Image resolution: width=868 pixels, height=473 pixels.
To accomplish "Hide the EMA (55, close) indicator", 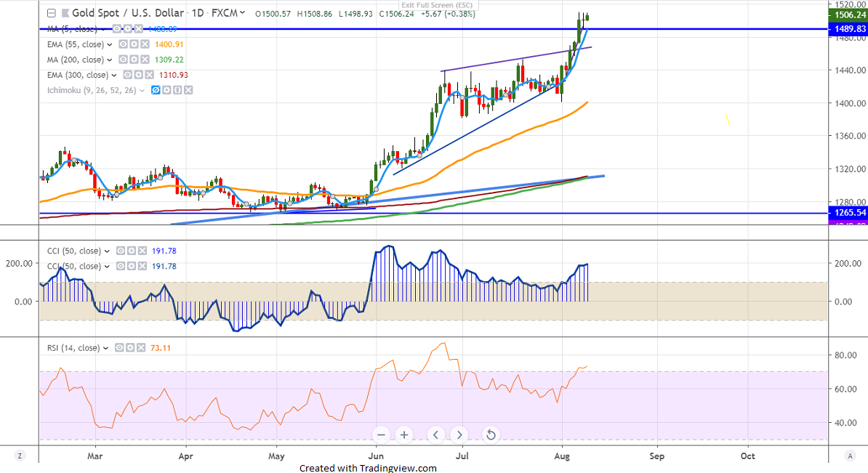I will 124,44.
